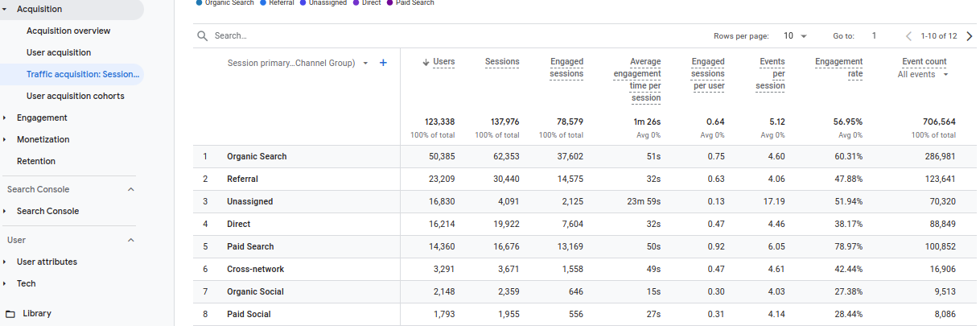Click the Go to page number field
Screen dimensions: 980x326
click(x=874, y=36)
